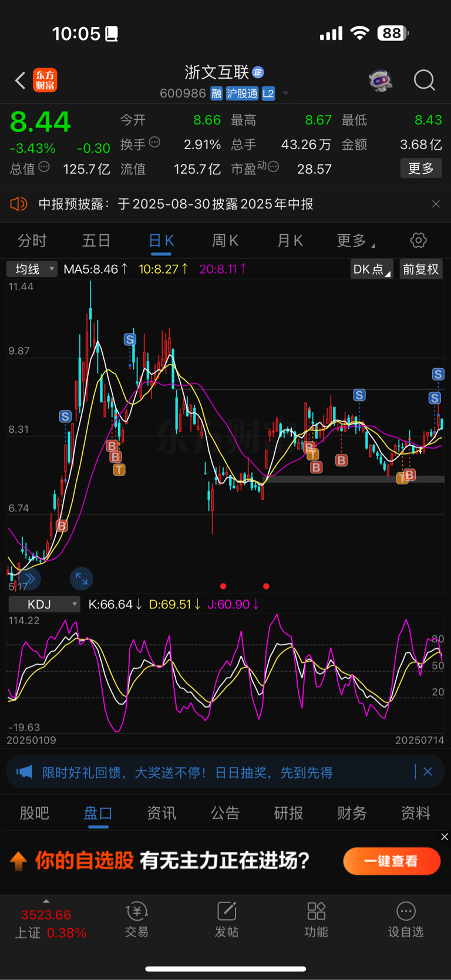The width and height of the screenshot is (451, 980).
Task: Switch to the 财务 tab
Action: click(x=352, y=813)
